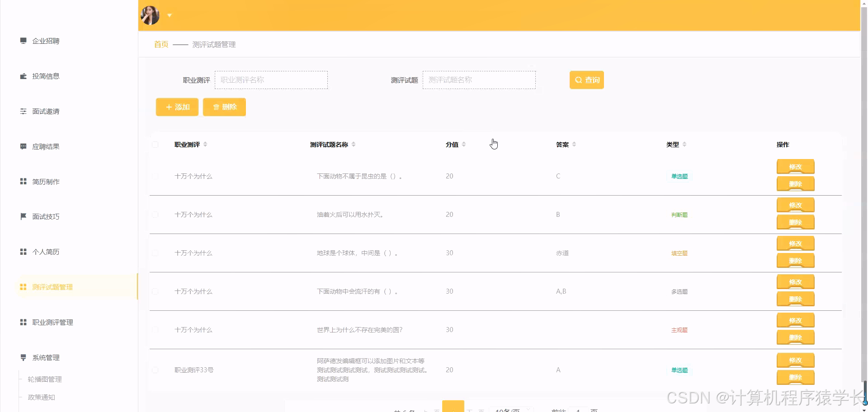
Task: Tick the checkbox for row 十万个为什么 judgment question
Action: [155, 215]
